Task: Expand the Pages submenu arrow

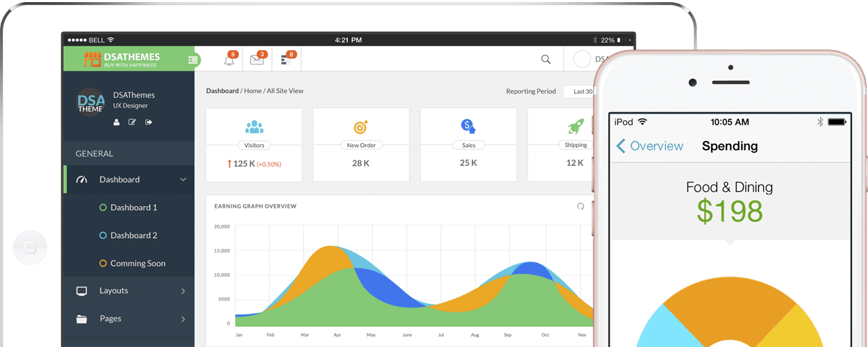Action: 183,319
